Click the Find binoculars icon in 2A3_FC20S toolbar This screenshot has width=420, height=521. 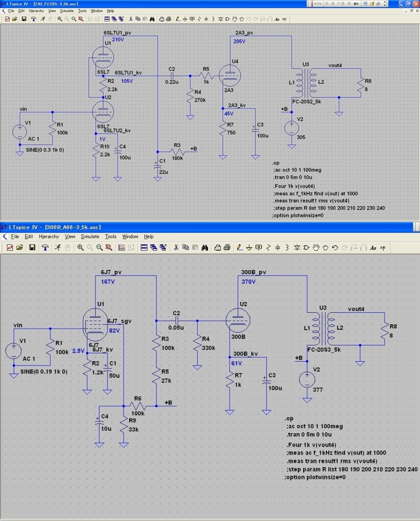click(x=152, y=19)
